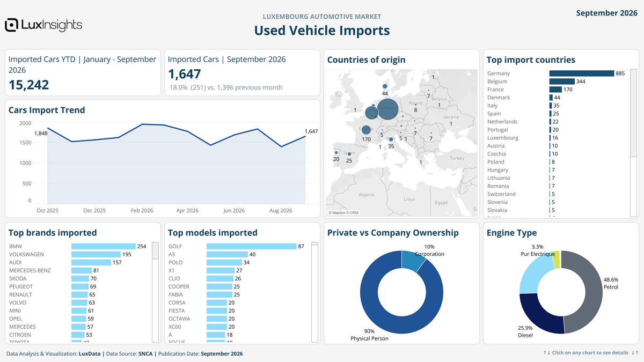The width and height of the screenshot is (644, 362).
Task: Click the Imported Cars September 2026 card
Action: click(241, 72)
